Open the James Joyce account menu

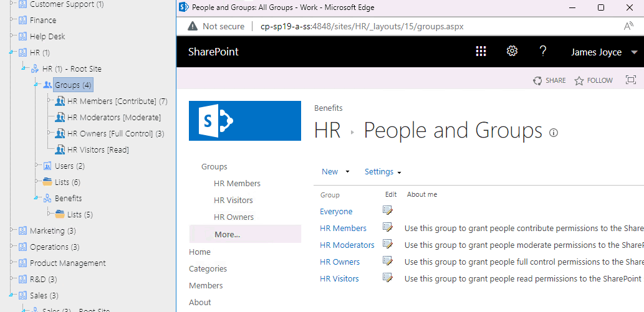coord(603,52)
